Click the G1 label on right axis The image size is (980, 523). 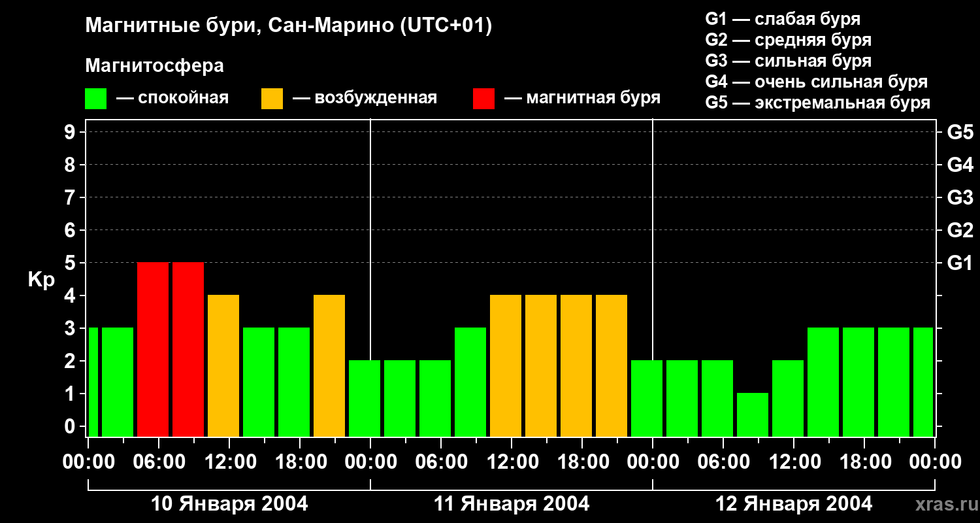(960, 263)
